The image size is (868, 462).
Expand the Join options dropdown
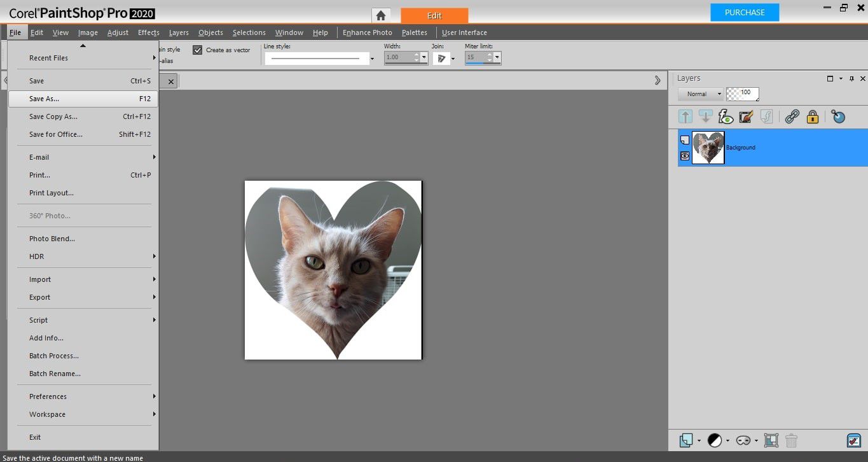[453, 59]
